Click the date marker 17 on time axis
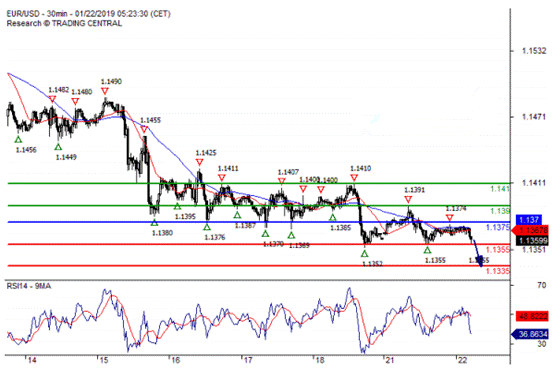This screenshot has height=370, width=554. tap(248, 360)
